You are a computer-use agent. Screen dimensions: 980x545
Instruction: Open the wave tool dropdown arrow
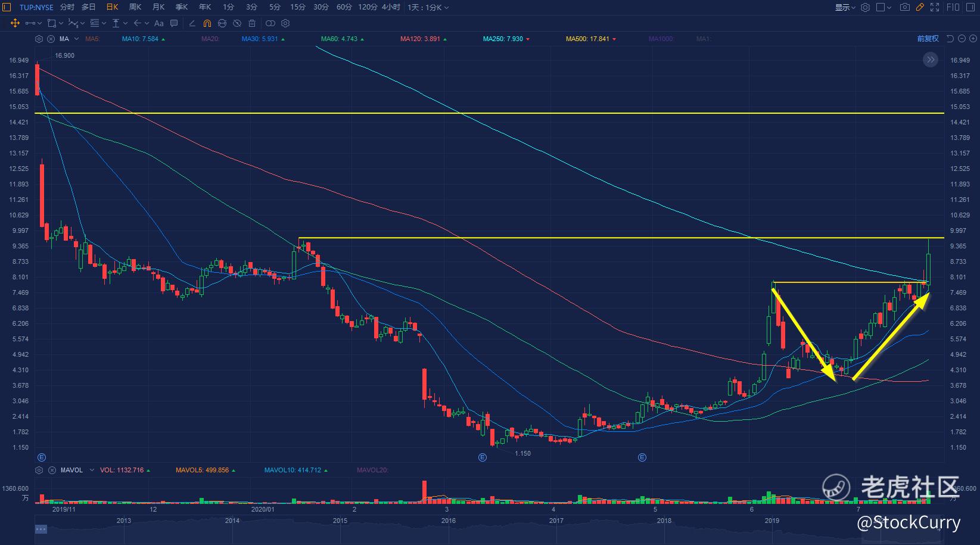[82, 23]
